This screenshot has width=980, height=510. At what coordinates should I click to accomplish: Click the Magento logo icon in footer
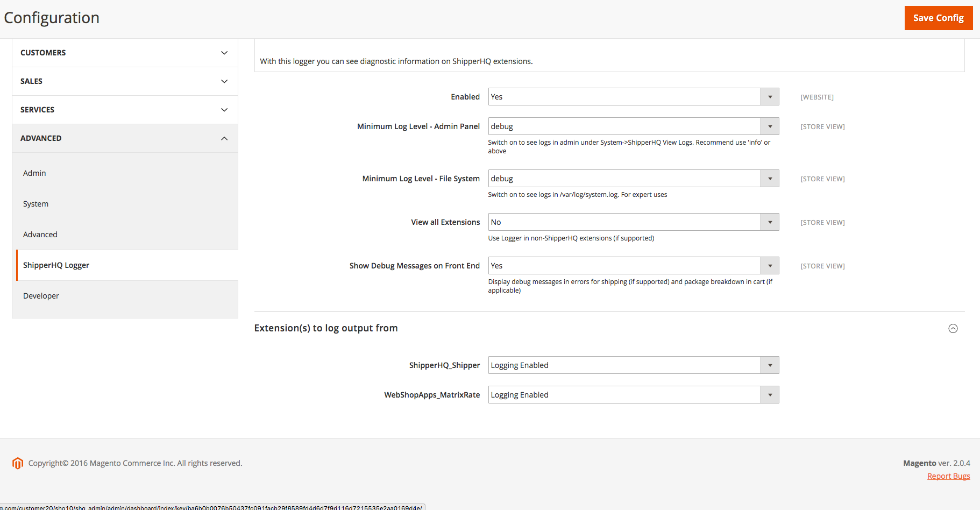[18, 463]
